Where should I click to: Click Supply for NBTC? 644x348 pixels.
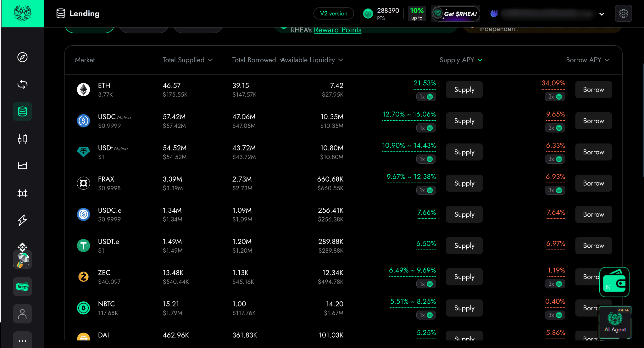pyautogui.click(x=464, y=308)
